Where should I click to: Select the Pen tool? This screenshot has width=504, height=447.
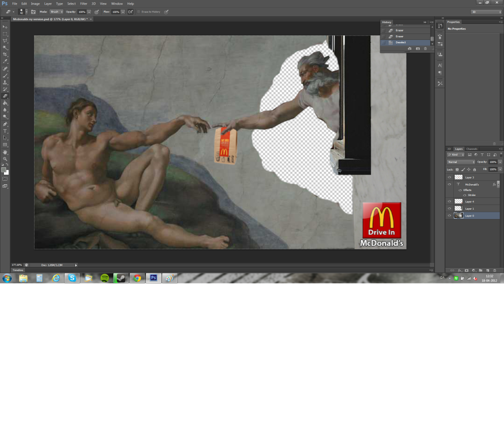pos(5,124)
